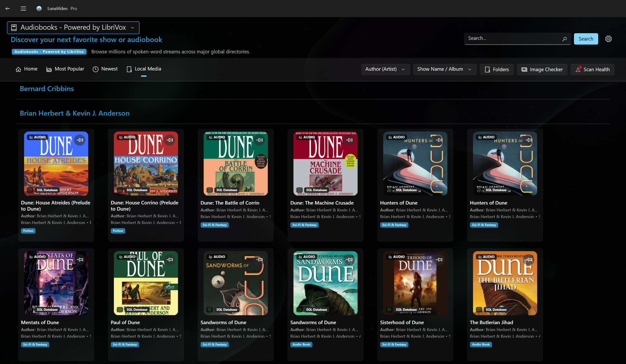Switch to the Most Popular tab
This screenshot has width=626, height=364.
tap(65, 69)
